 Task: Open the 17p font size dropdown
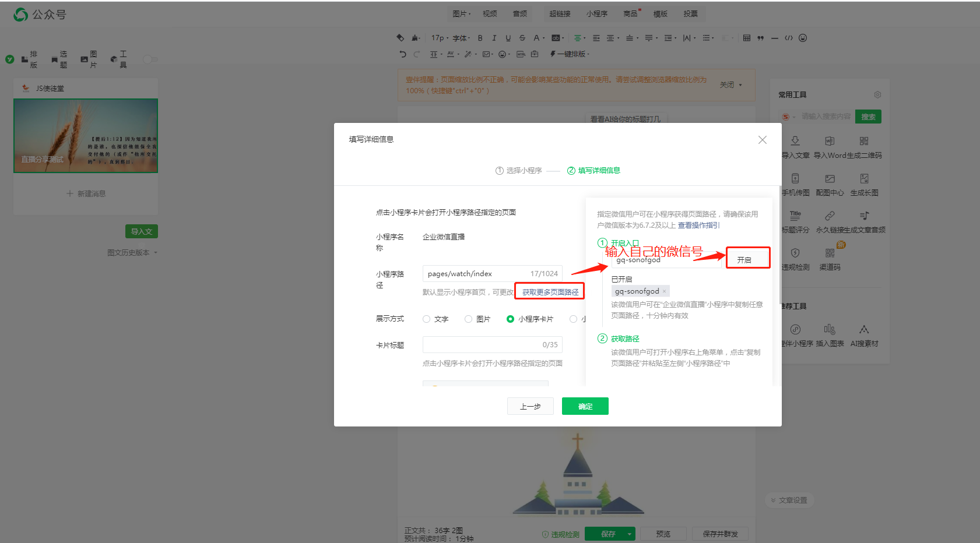tap(440, 38)
